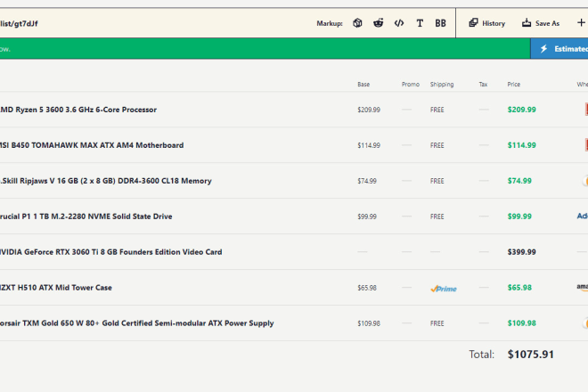The width and height of the screenshot is (588, 392).
Task: Choose the BB code markup option
Action: point(441,23)
